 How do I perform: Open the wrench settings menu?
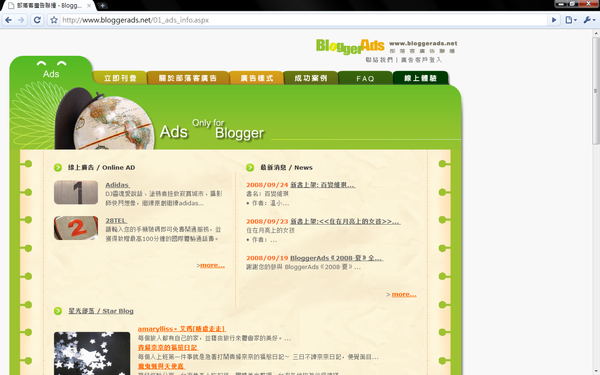click(589, 20)
